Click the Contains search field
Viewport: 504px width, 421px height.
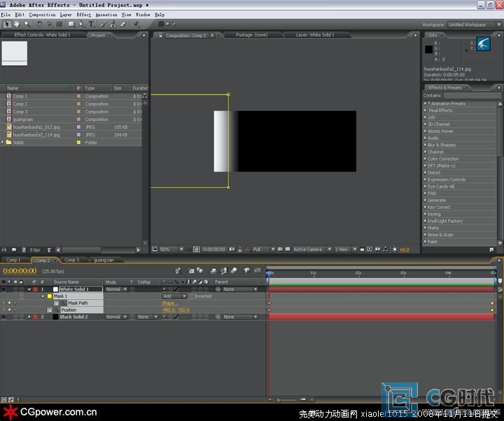[x=472, y=95]
